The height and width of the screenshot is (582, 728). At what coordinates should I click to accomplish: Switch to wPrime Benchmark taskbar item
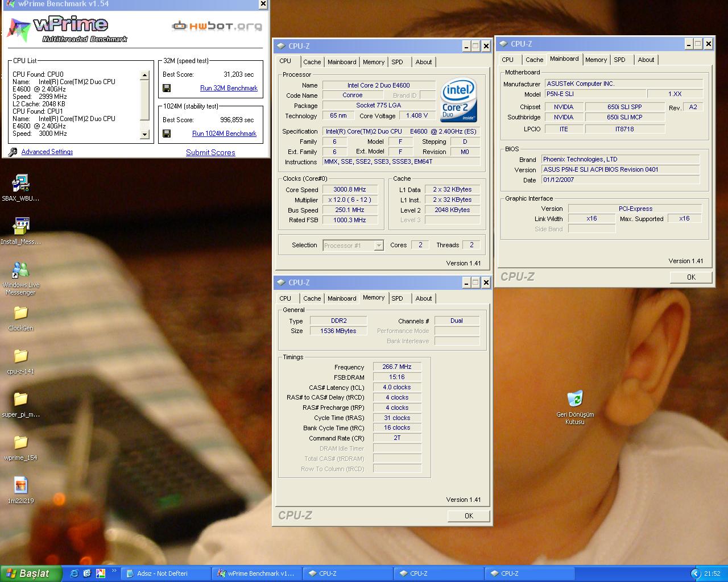pos(257,573)
